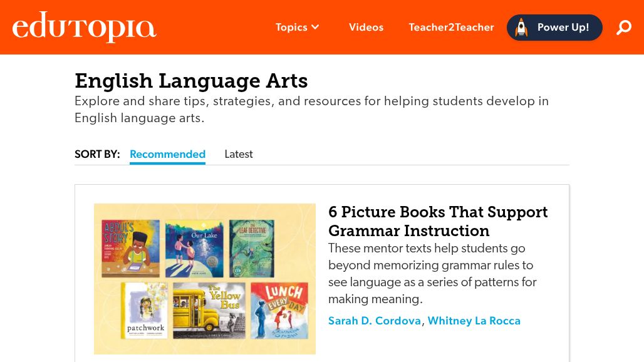This screenshot has width=644, height=362.
Task: Open 6 Picture Books grammar article
Action: point(438,221)
